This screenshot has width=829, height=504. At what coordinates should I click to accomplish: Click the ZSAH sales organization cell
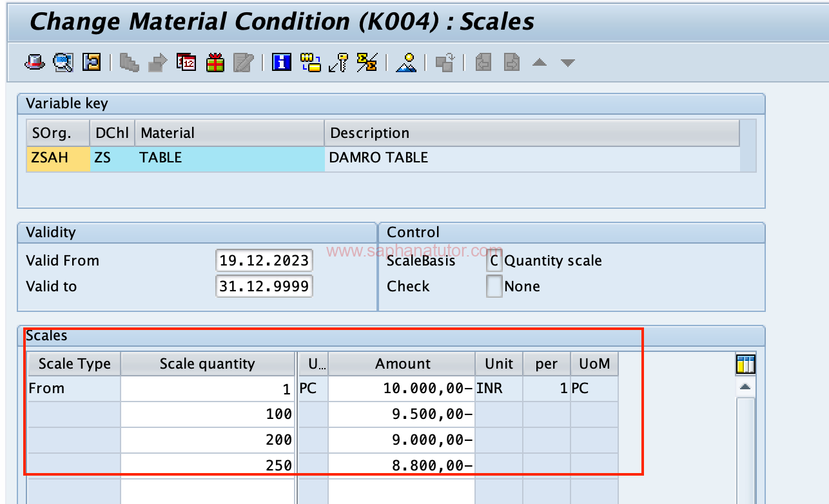[x=58, y=158]
